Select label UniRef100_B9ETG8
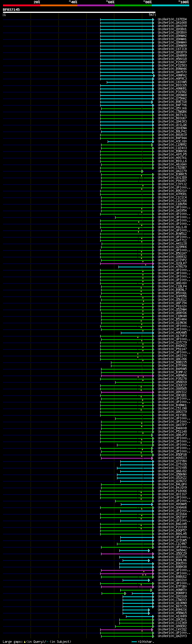This screenshot has width=192, height=644. 172,102
